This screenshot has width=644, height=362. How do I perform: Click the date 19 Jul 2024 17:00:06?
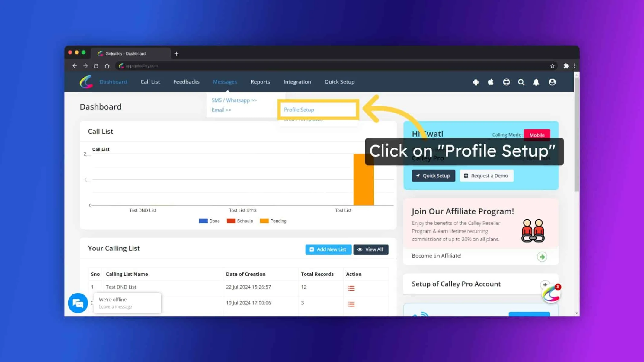(x=248, y=303)
